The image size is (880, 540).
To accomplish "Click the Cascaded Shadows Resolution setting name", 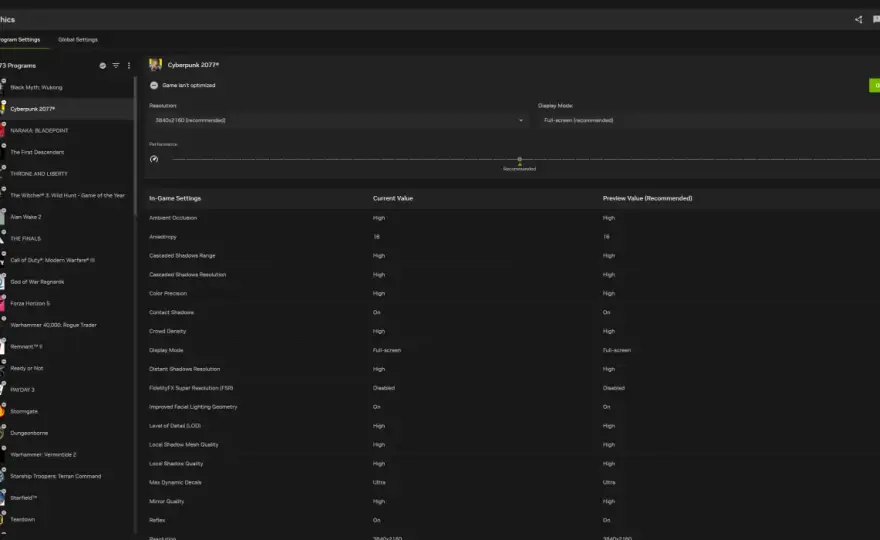I will coord(187,275).
